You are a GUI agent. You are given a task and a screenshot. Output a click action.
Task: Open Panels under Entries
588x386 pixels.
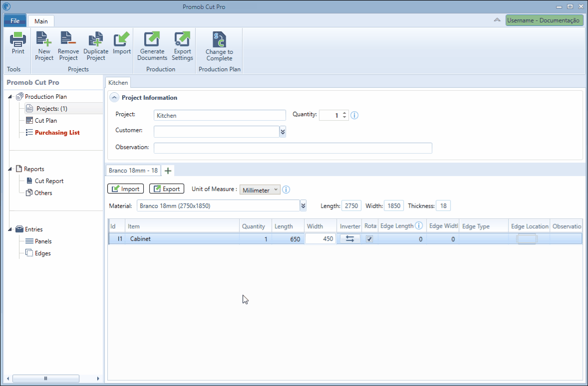(43, 241)
